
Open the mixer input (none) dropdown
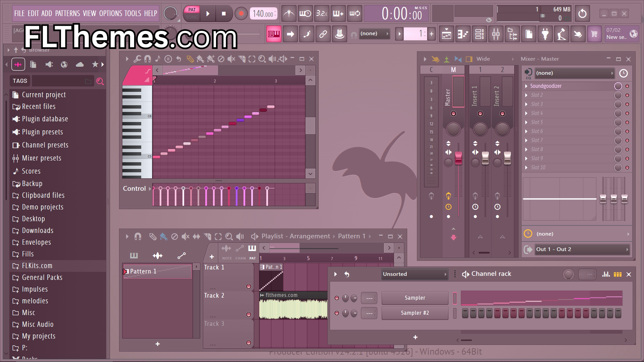(575, 73)
